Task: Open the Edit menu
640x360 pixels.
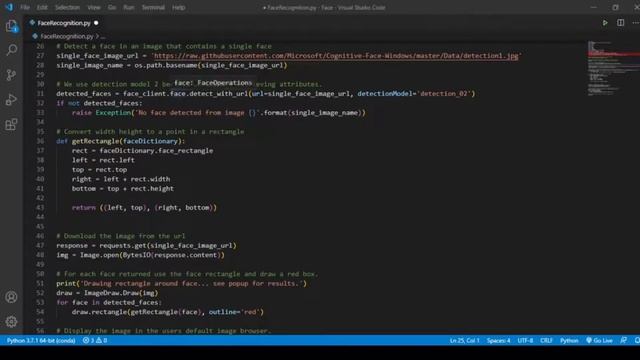Action: click(42, 7)
